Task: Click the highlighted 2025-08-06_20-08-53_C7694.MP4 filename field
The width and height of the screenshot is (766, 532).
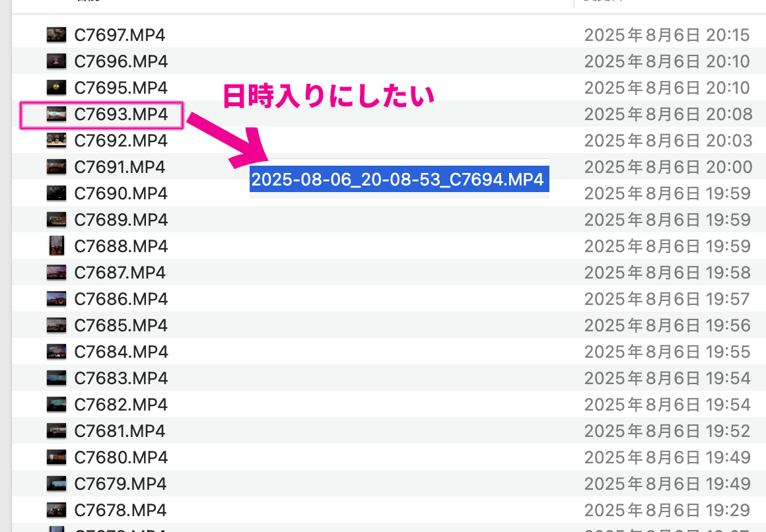Action: click(399, 180)
